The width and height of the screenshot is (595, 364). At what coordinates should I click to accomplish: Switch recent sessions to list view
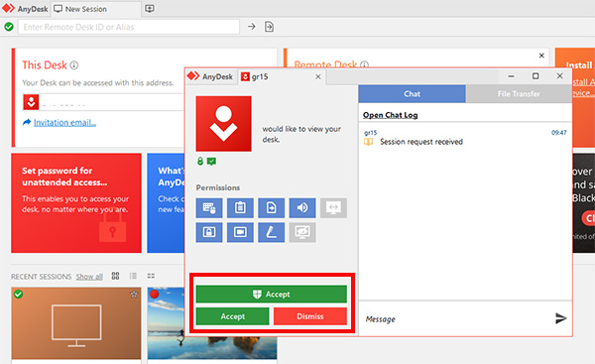[x=133, y=276]
